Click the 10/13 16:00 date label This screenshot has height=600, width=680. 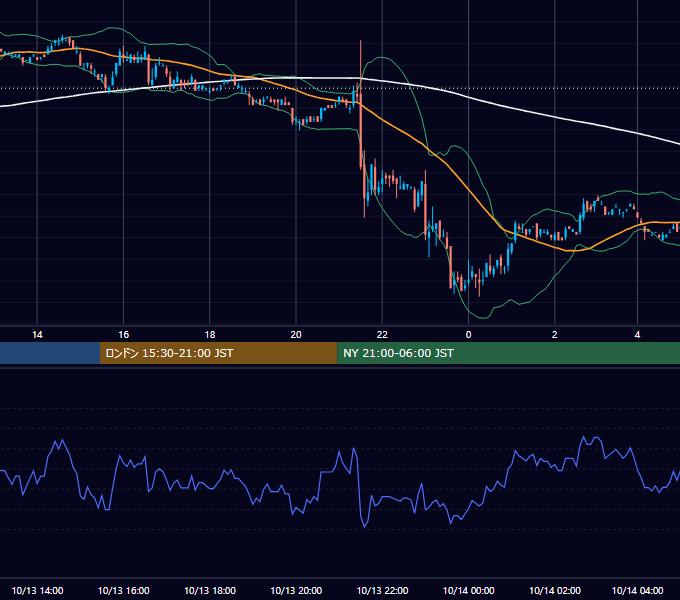(124, 590)
